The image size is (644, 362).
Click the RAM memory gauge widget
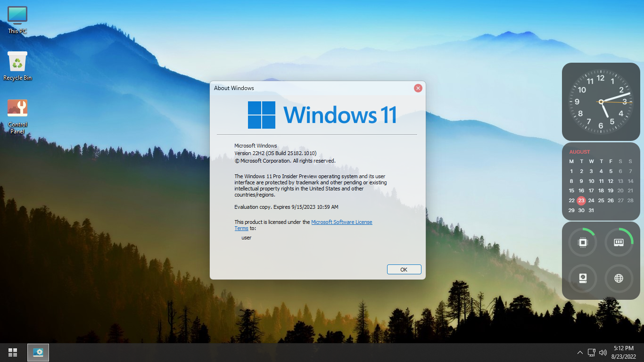619,242
